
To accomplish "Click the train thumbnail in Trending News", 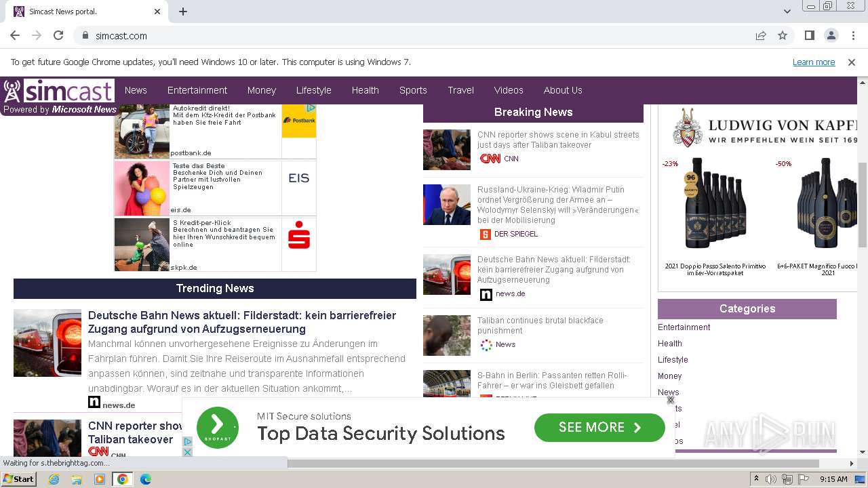I will (47, 343).
